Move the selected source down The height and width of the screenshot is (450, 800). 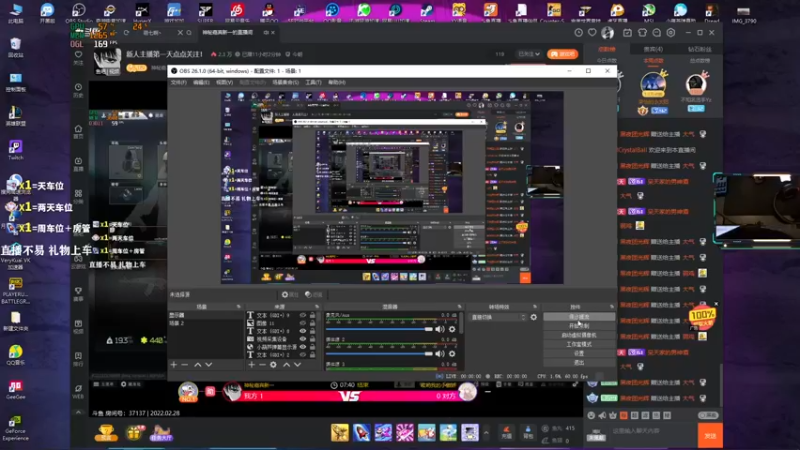(297, 365)
